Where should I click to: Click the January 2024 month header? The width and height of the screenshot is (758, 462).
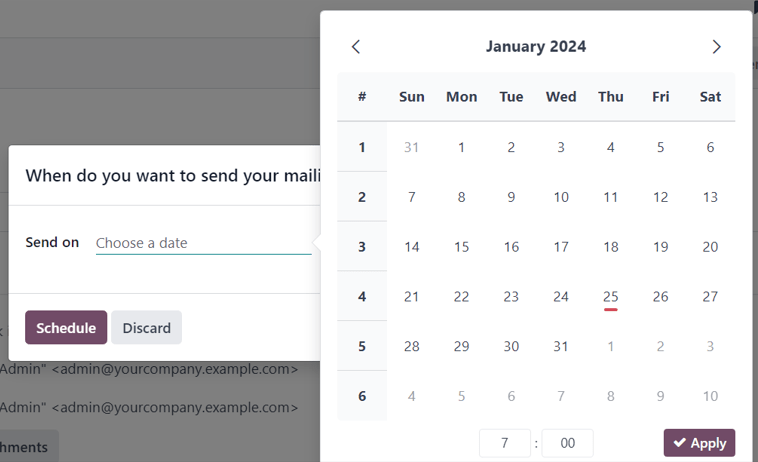click(x=536, y=47)
